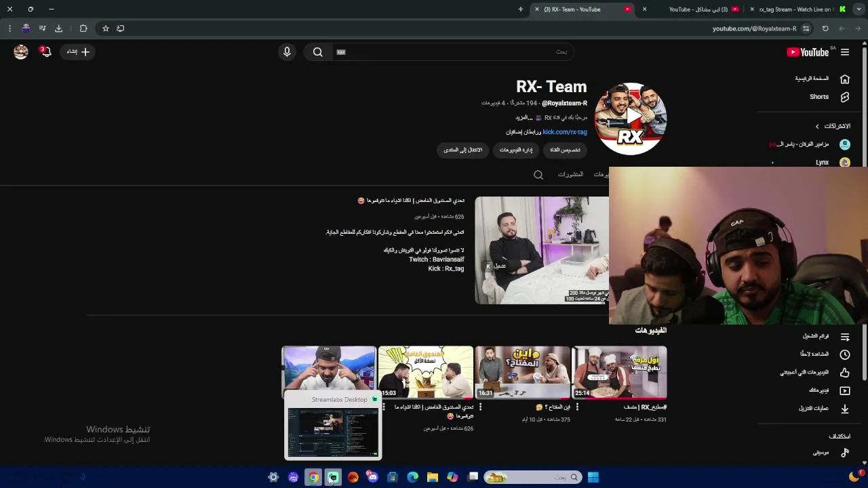Open the notifications bell

click(45, 52)
